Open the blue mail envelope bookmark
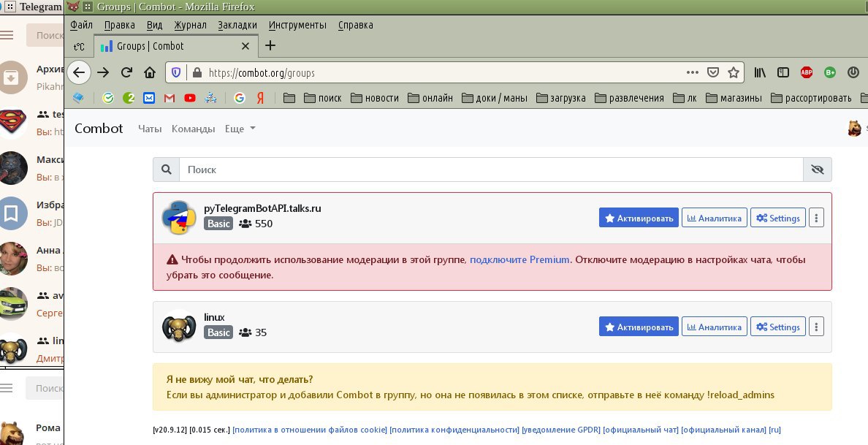868x445 pixels. (149, 98)
